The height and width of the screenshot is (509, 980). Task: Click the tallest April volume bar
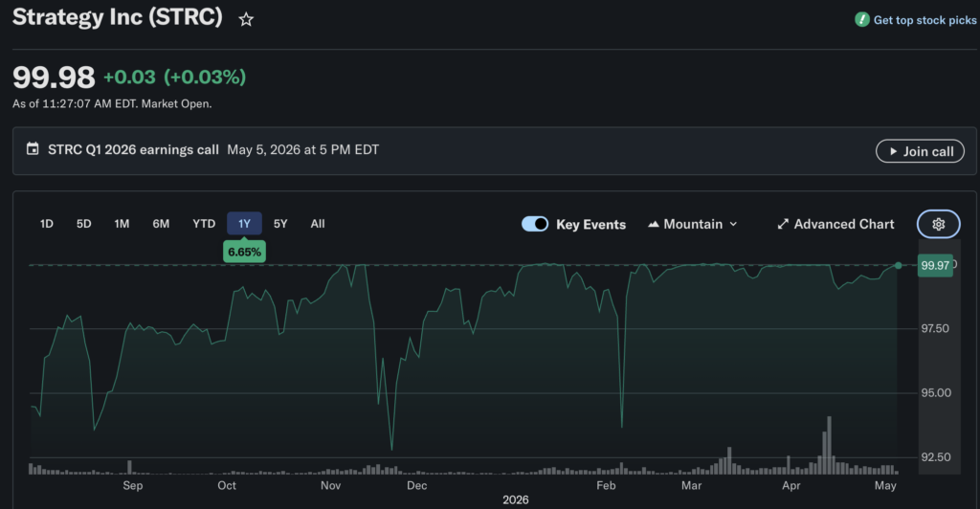[830, 445]
